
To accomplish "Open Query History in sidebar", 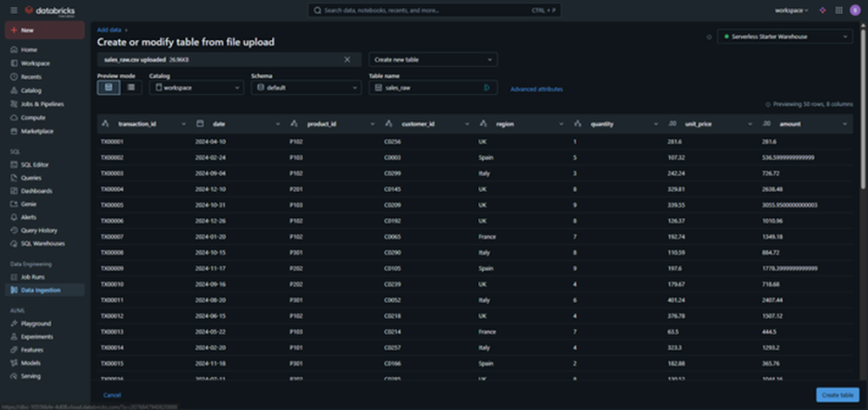I will pos(45,230).
